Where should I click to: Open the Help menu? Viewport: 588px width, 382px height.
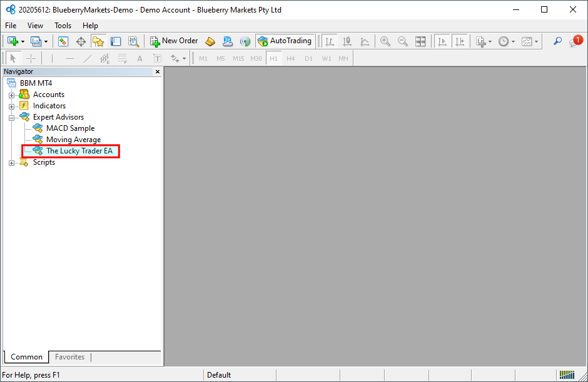[90, 26]
